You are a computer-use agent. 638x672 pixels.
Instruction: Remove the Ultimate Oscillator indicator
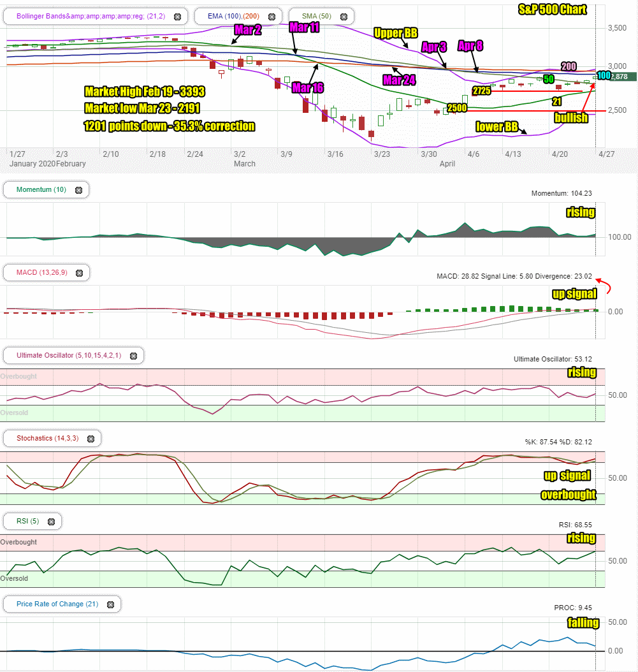pyautogui.click(x=134, y=355)
